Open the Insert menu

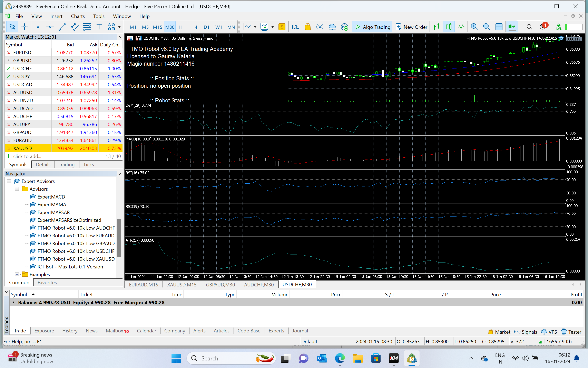tap(56, 16)
